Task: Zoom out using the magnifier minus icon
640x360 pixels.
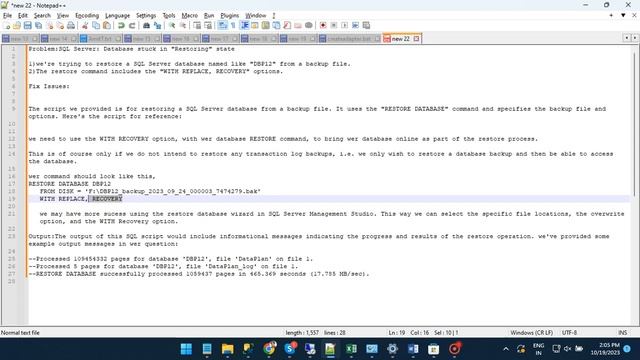Action: 183,25
